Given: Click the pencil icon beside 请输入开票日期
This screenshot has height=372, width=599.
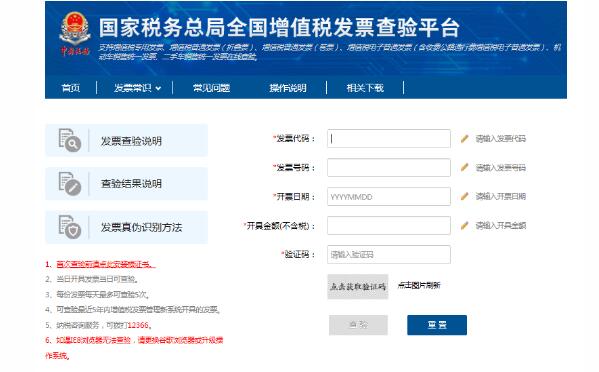Looking at the screenshot, I should [464, 196].
